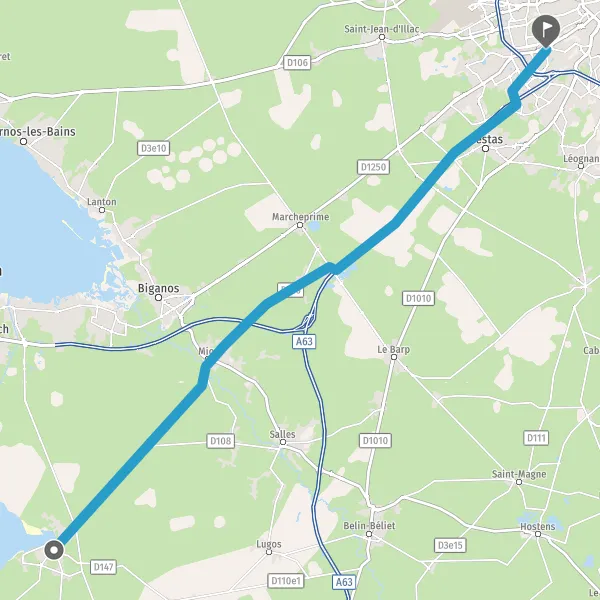Select the Biganos town label

[x=158, y=288]
